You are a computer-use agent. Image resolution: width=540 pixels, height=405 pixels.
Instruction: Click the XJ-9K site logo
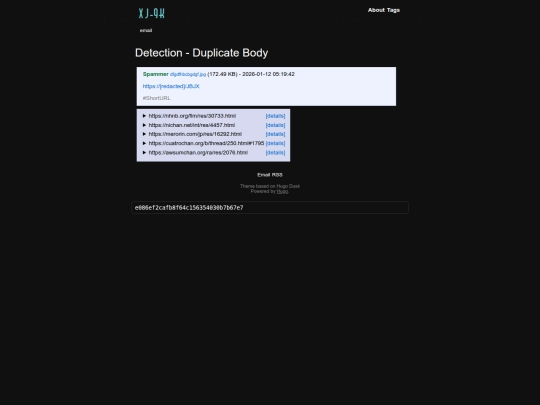coord(152,13)
